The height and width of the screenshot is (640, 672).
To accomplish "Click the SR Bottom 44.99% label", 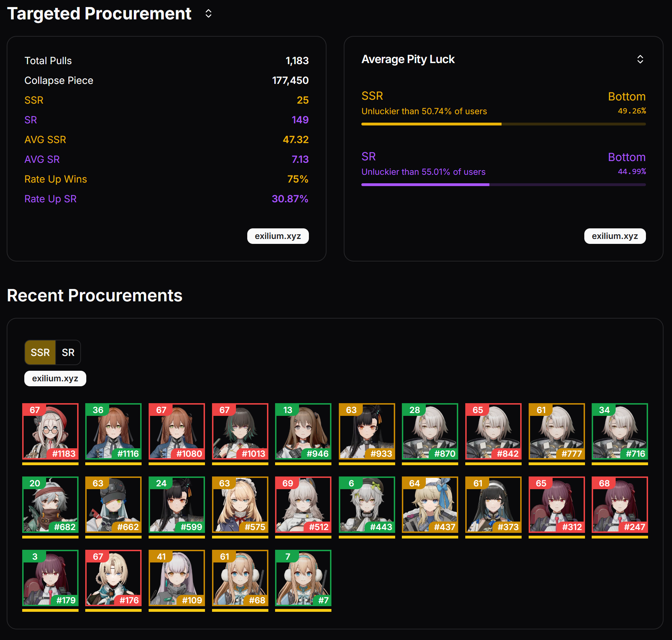I will (627, 163).
